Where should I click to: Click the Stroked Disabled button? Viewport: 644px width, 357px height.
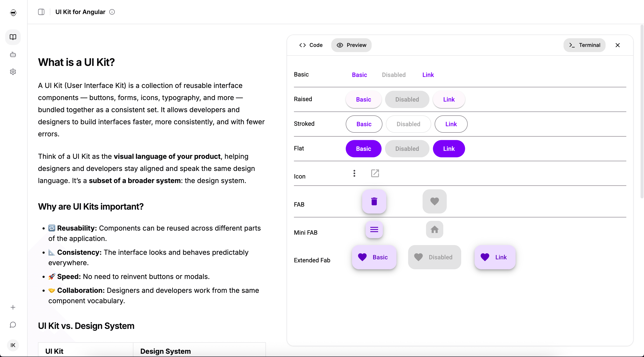point(408,124)
